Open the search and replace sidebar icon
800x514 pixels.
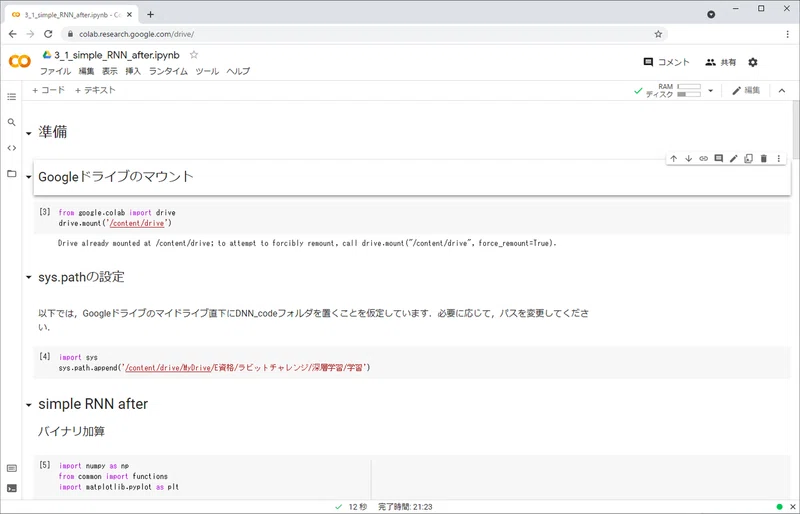tap(12, 123)
